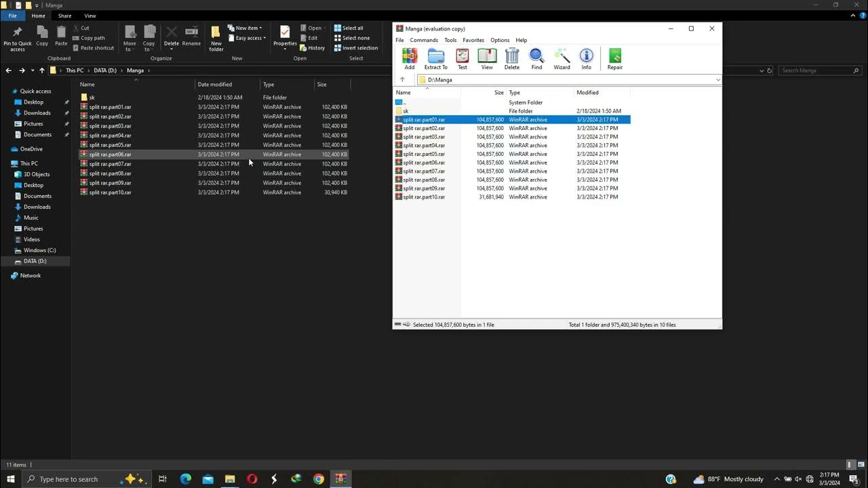Open the WinRAR File menu
Viewport: 868px width, 488px height.
(x=400, y=40)
